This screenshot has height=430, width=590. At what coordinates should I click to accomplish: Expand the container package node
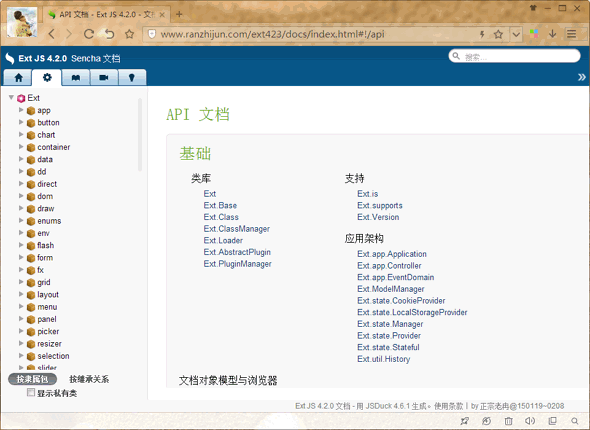pyautogui.click(x=21, y=147)
